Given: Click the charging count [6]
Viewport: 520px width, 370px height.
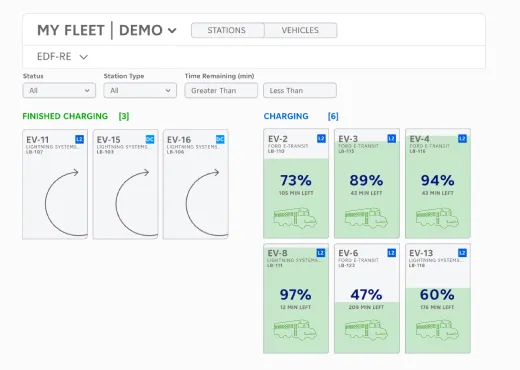Looking at the screenshot, I should point(333,116).
